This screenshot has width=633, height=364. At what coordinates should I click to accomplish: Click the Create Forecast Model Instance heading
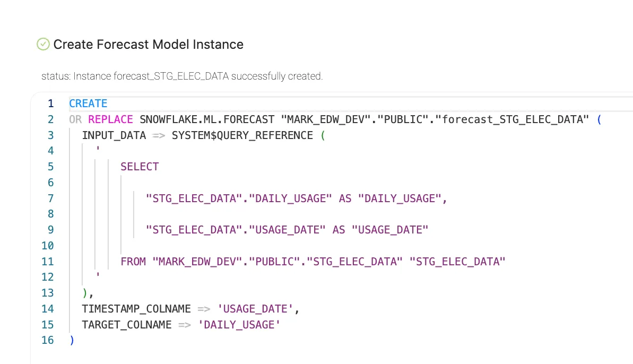pos(148,45)
